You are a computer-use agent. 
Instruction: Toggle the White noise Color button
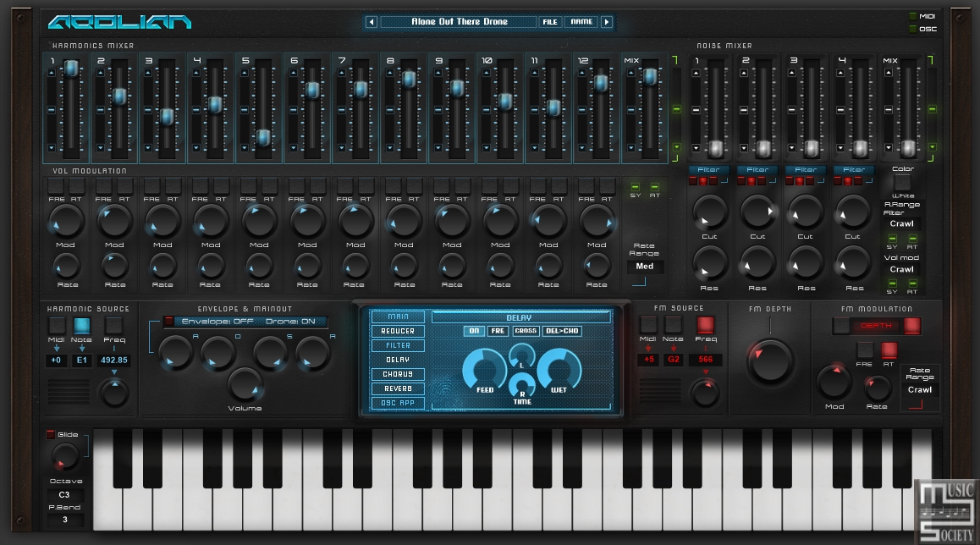coord(902,183)
